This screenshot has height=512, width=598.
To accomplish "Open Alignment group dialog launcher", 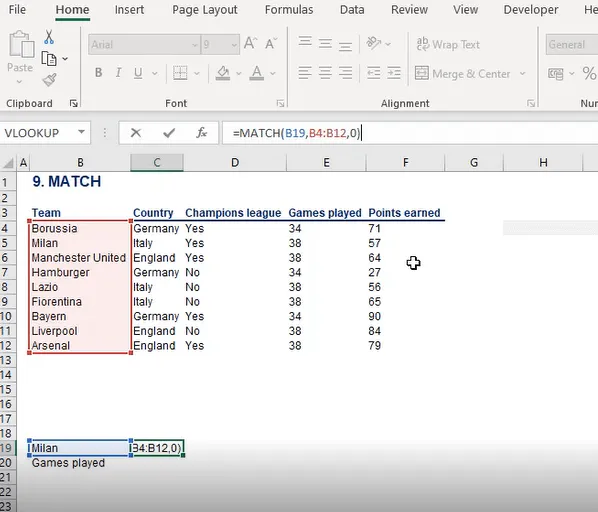I will pyautogui.click(x=530, y=103).
